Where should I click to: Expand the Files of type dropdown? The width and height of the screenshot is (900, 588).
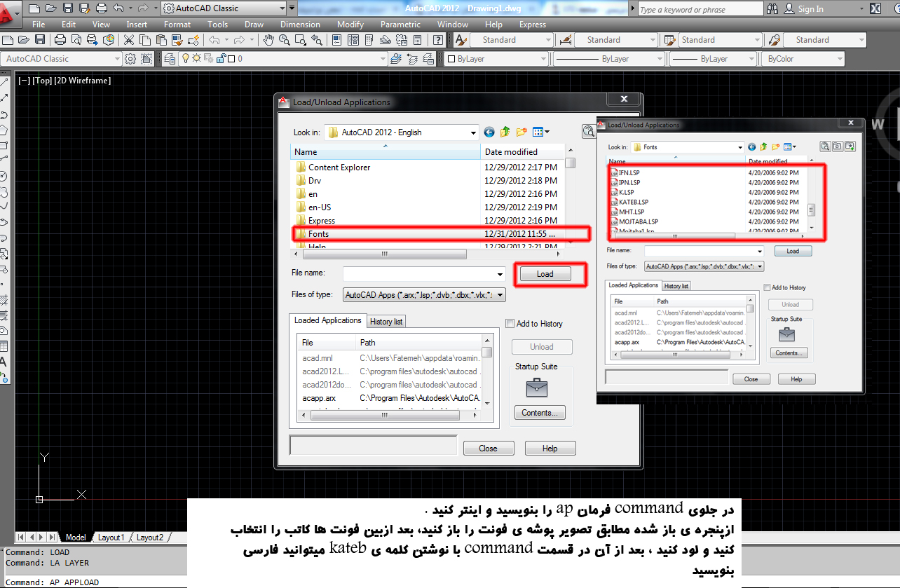click(500, 295)
